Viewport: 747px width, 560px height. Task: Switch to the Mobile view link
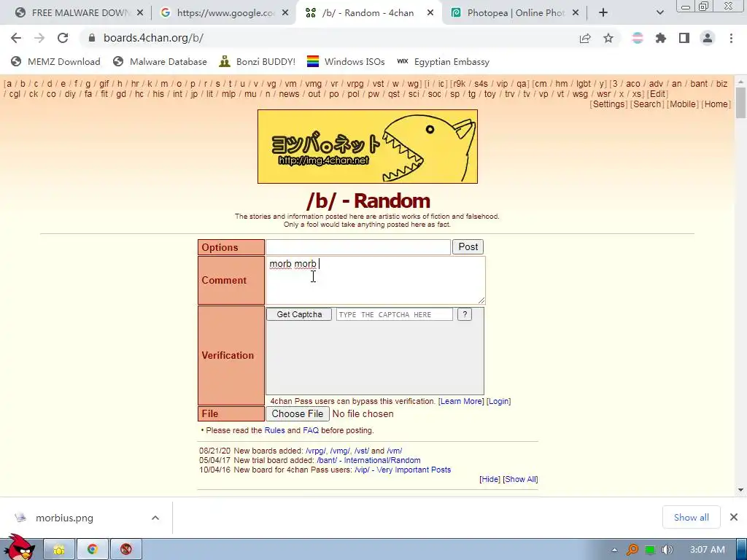(x=683, y=104)
